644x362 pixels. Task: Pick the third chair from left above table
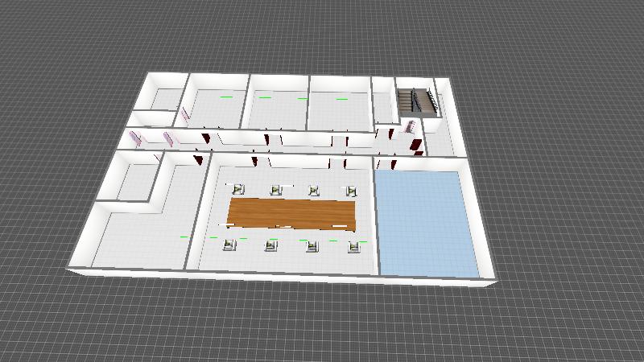313,191
